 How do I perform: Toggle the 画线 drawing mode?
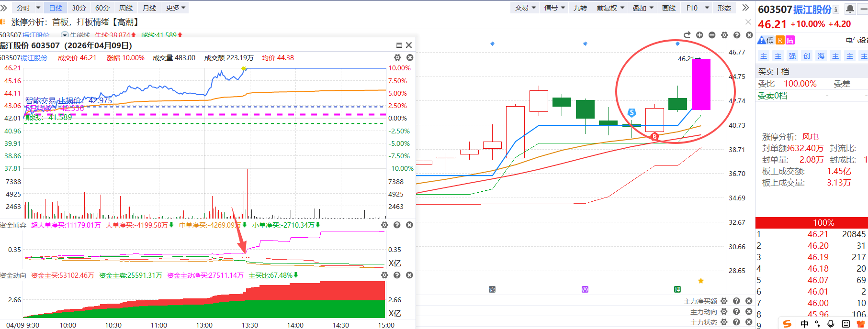[668, 8]
